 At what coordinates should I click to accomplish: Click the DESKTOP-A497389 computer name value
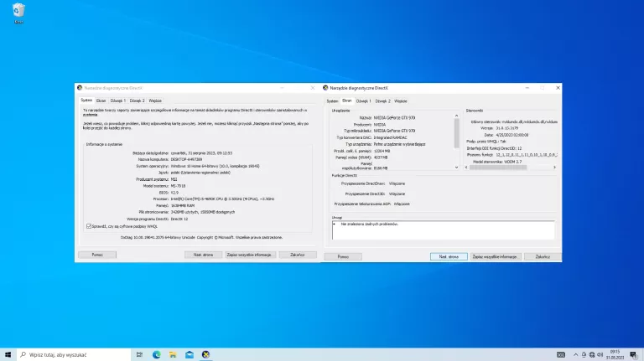pos(186,159)
